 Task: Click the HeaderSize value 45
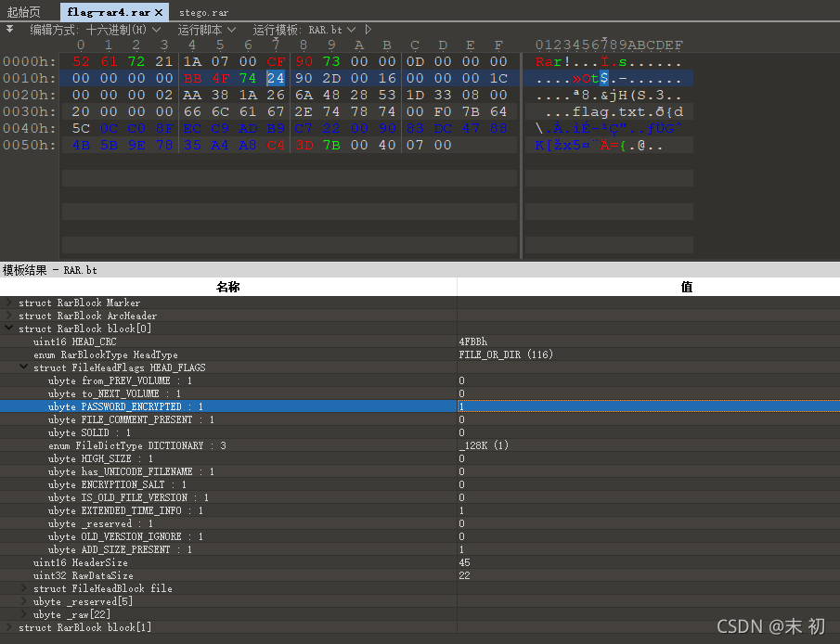(x=464, y=562)
